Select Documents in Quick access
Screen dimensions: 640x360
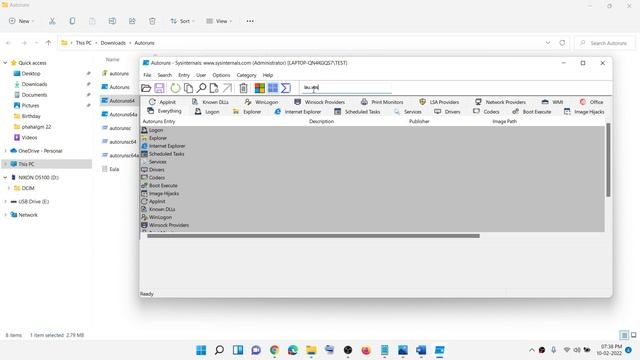tap(30, 95)
